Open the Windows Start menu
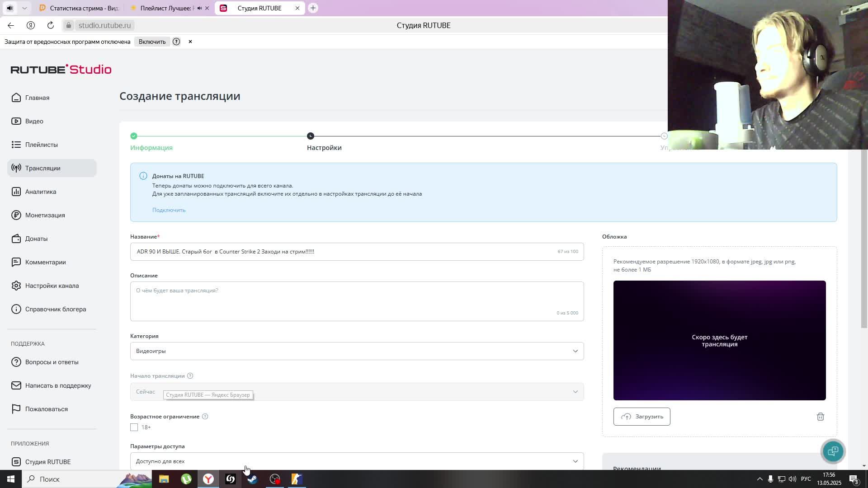The image size is (868, 488). [x=11, y=479]
